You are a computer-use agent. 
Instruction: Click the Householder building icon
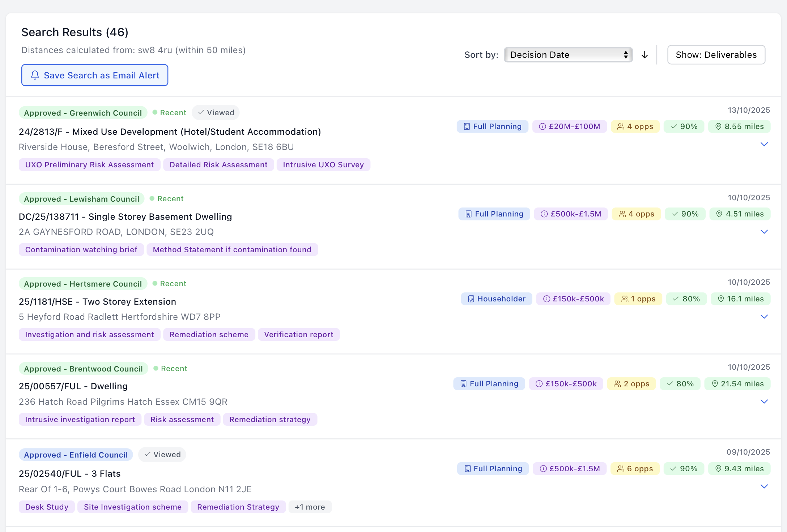tap(471, 299)
